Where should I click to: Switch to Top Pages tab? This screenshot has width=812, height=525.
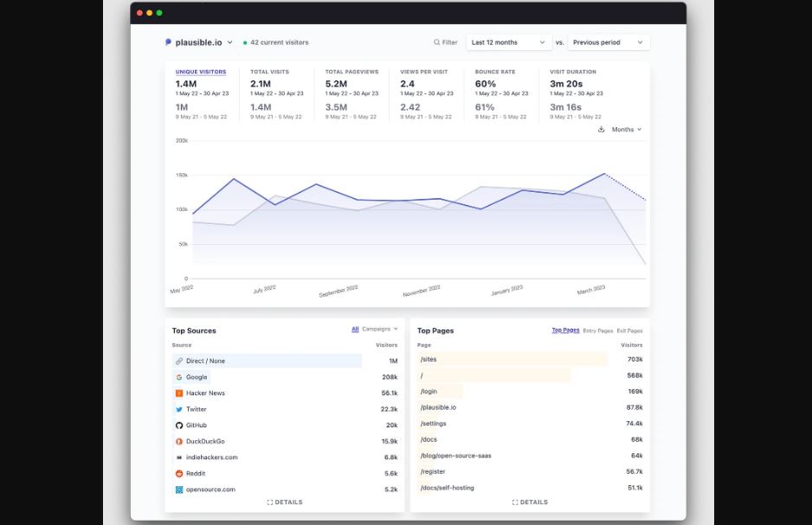(565, 330)
